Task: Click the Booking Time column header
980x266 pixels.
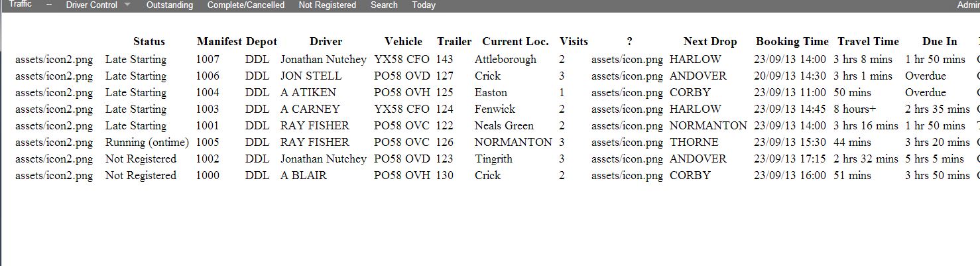Action: point(792,42)
